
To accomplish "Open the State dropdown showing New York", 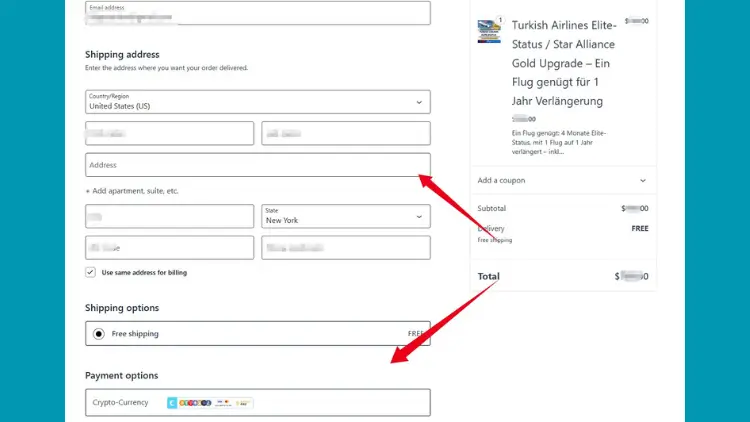I will coord(345,216).
